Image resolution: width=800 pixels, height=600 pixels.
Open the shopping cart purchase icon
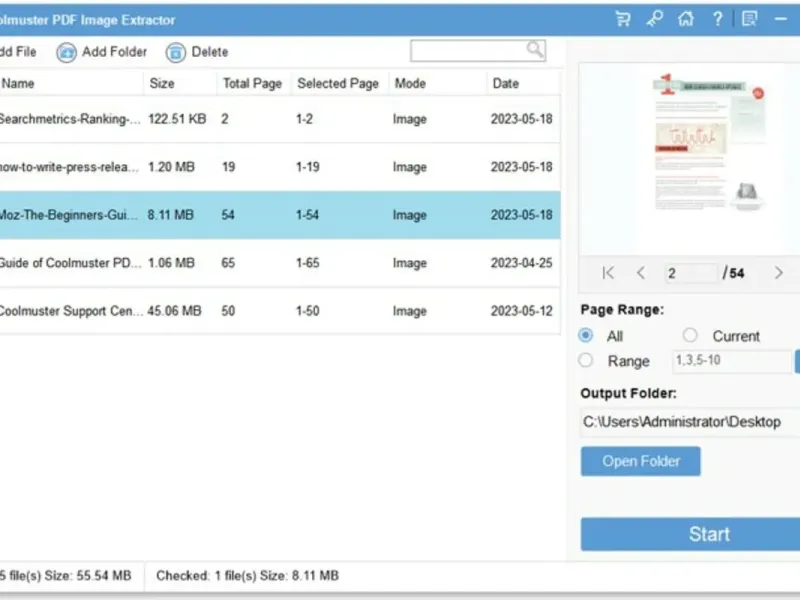[623, 19]
